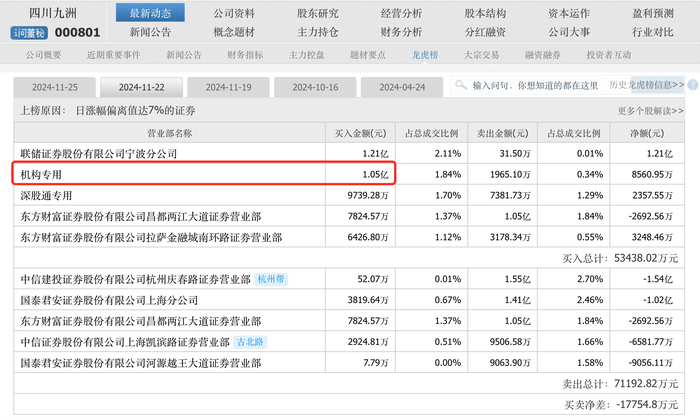This screenshot has width=700, height=420.
Task: Click the 卖出金额(元) column header
Action: [x=503, y=133]
